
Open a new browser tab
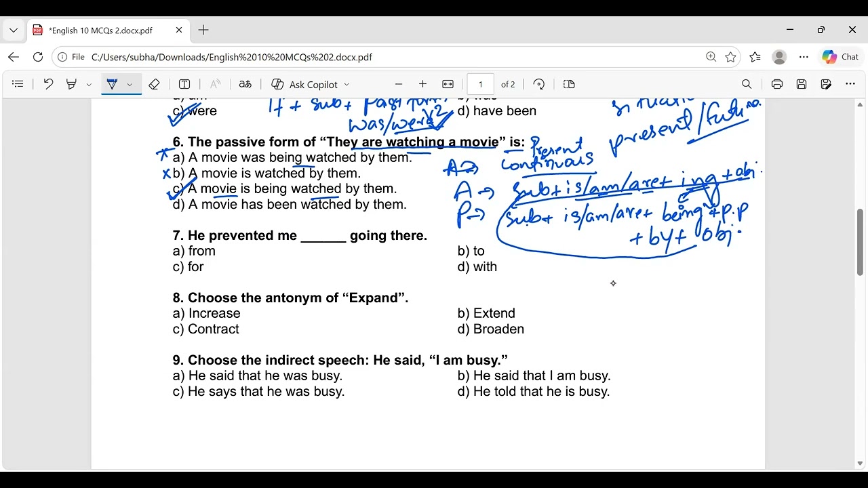(x=203, y=30)
